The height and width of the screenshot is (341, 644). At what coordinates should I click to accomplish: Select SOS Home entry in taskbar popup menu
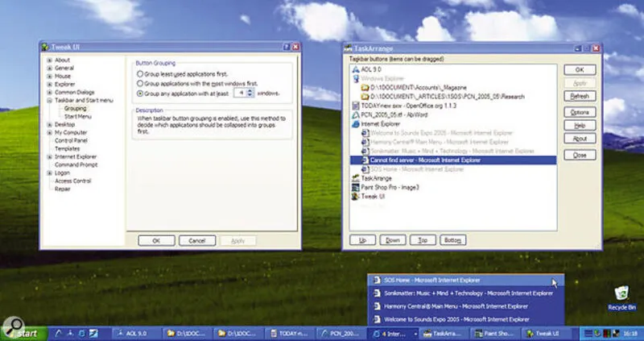pyautogui.click(x=466, y=280)
